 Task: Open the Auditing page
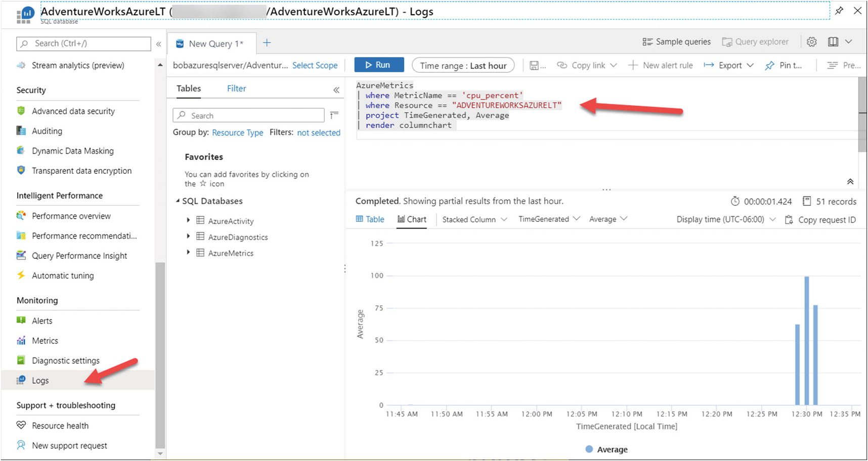47,131
